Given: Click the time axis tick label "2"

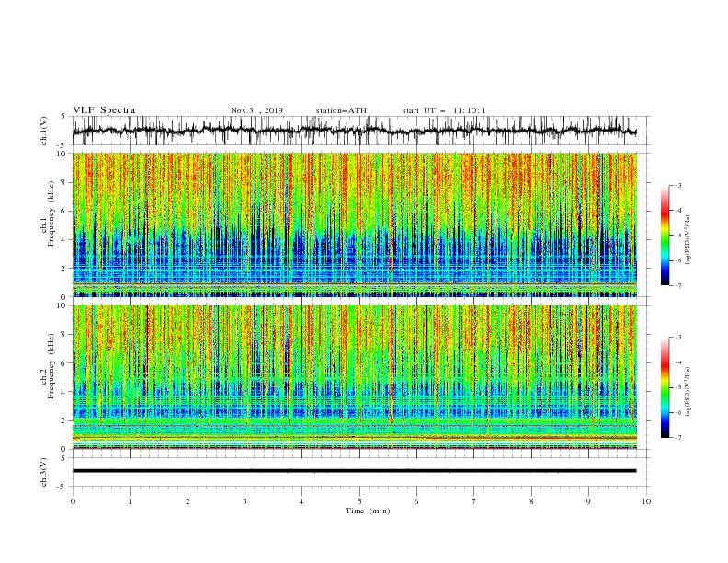Looking at the screenshot, I should click(188, 501).
